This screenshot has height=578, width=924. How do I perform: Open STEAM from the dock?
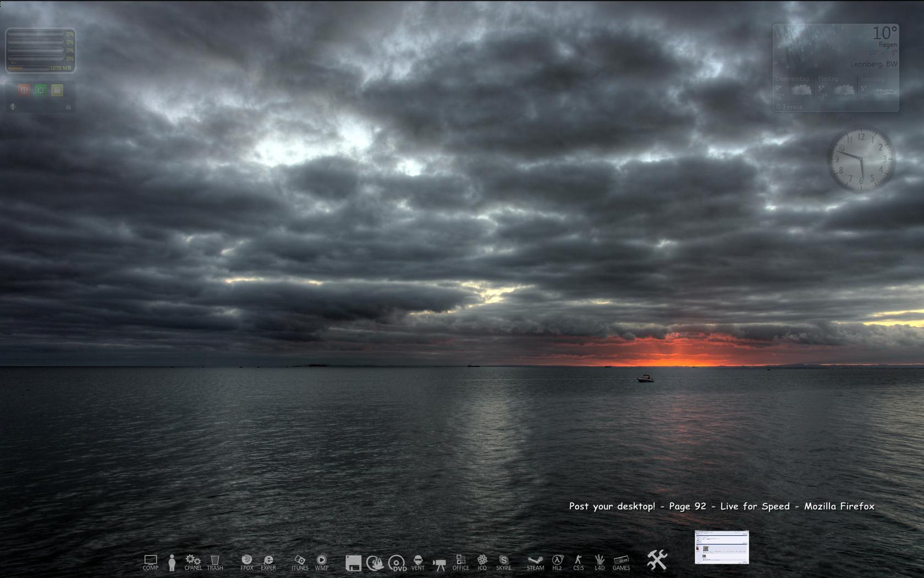click(535, 563)
